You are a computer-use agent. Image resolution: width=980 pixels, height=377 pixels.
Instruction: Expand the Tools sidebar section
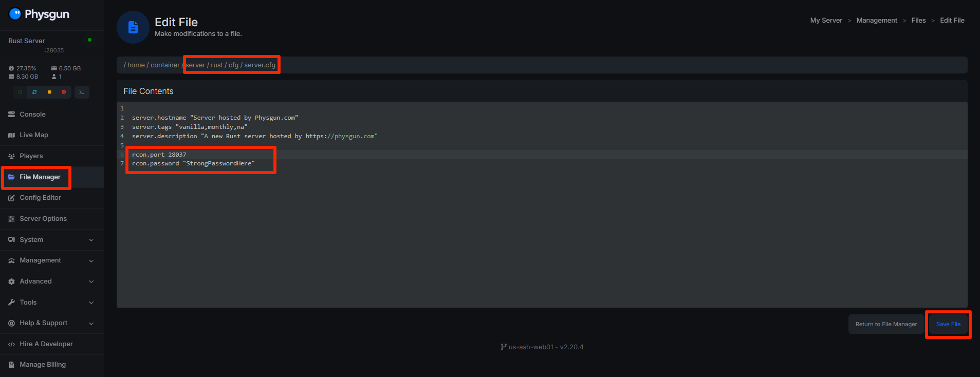[x=51, y=303]
